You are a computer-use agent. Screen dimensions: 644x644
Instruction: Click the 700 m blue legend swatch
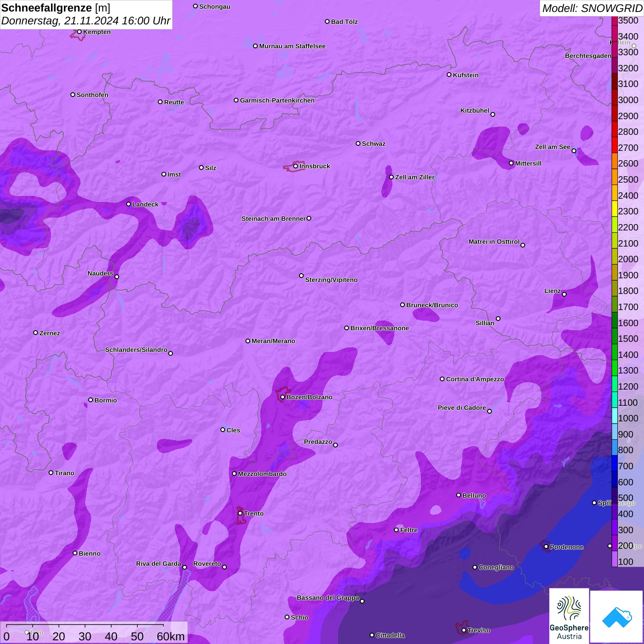coord(615,463)
